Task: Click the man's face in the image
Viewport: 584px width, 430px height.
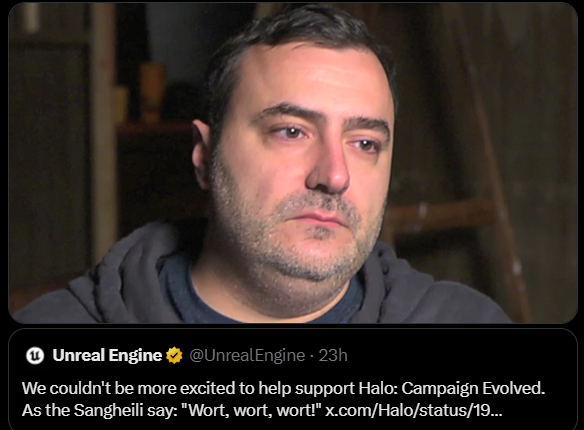Action: [x=298, y=164]
